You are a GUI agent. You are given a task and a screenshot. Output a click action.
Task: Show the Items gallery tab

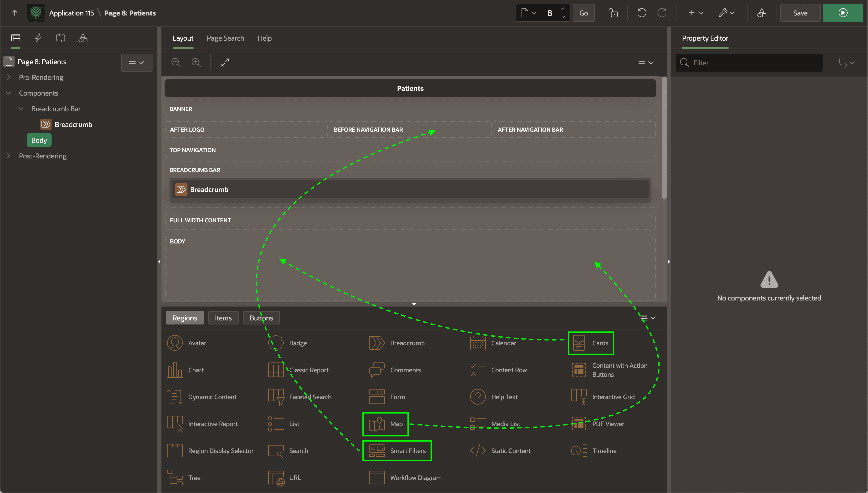click(223, 318)
